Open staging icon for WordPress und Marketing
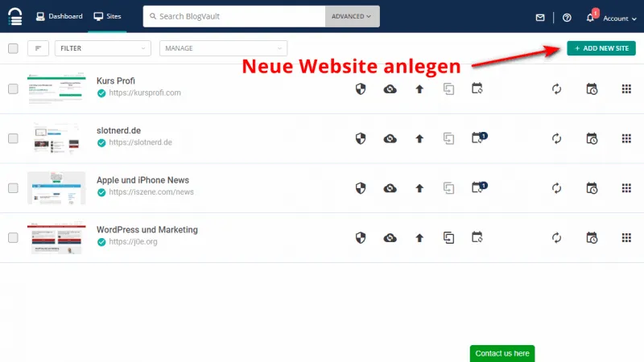Screen dimensions: 644x362 coord(448,238)
